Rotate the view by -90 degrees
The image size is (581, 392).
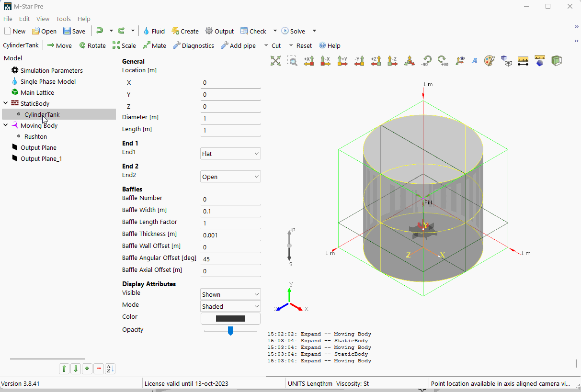tap(426, 61)
